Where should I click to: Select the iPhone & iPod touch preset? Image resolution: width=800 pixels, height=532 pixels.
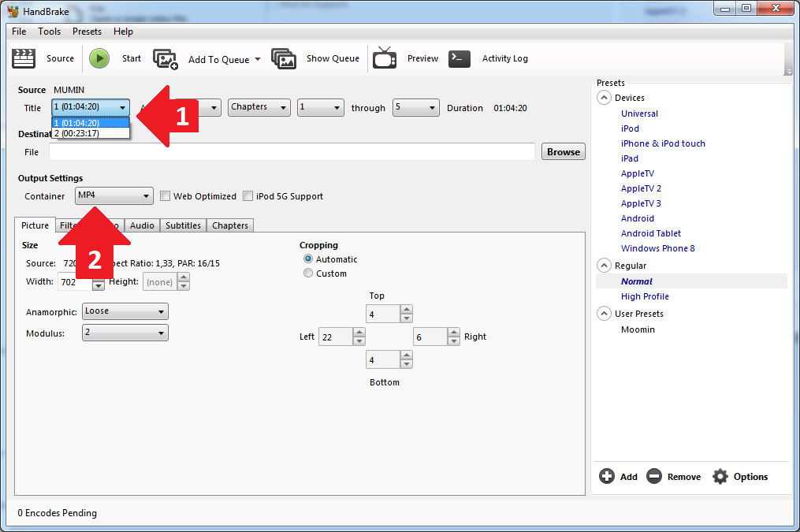tap(663, 143)
